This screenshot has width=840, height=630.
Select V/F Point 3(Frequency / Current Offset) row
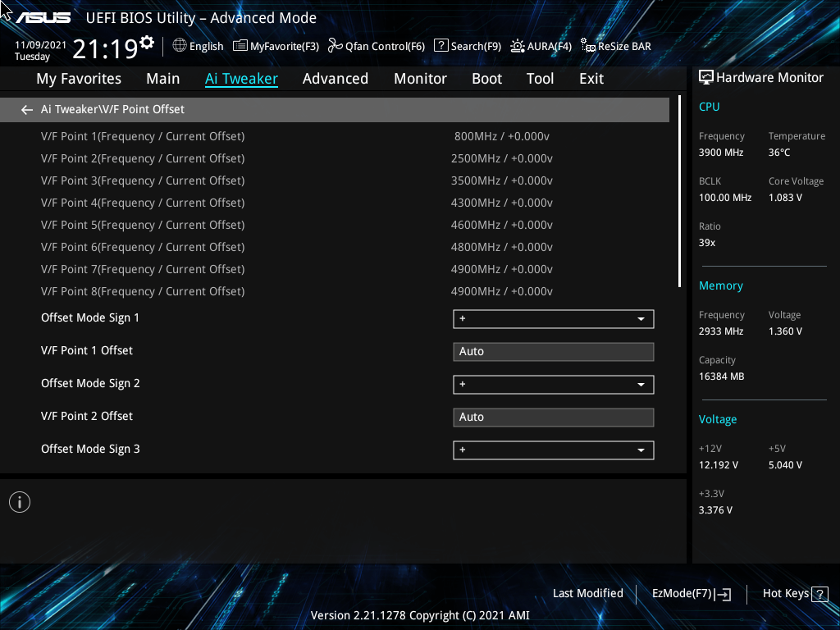pyautogui.click(x=335, y=181)
